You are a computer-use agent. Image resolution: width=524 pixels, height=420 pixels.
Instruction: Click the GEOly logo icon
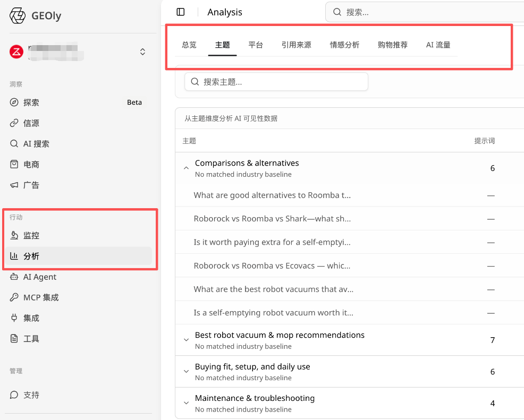pos(18,16)
